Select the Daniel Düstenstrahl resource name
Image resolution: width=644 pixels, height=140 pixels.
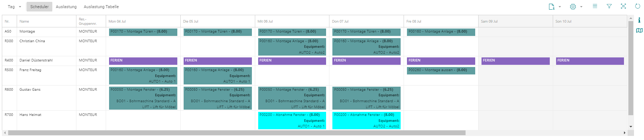coord(36,60)
